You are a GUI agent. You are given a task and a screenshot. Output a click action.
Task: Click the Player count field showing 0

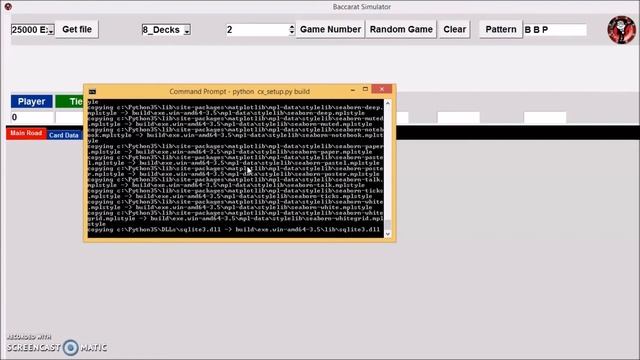[x=32, y=118]
